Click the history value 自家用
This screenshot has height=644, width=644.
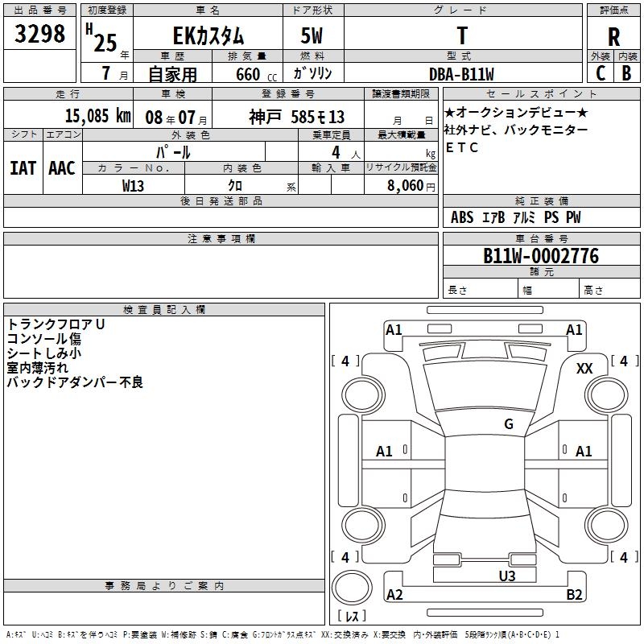click(x=172, y=74)
